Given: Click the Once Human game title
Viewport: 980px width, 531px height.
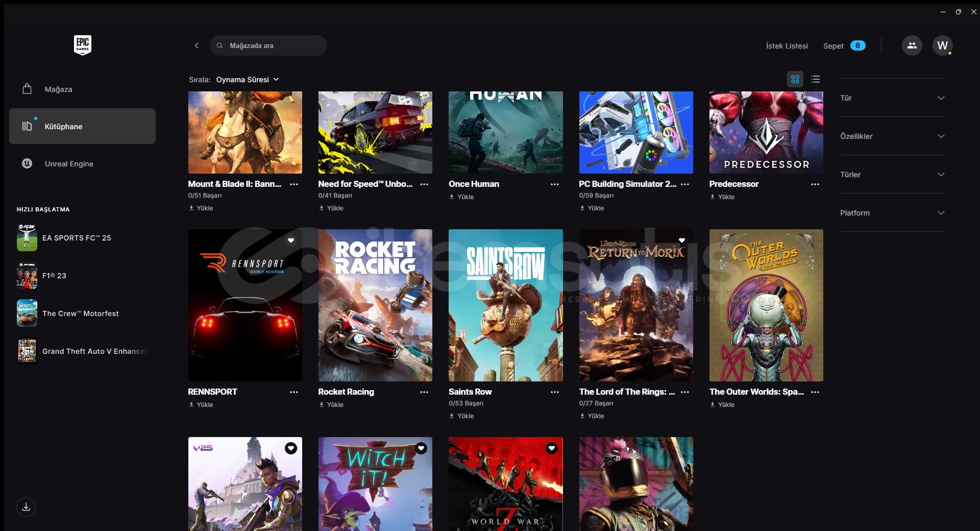Looking at the screenshot, I should 474,184.
